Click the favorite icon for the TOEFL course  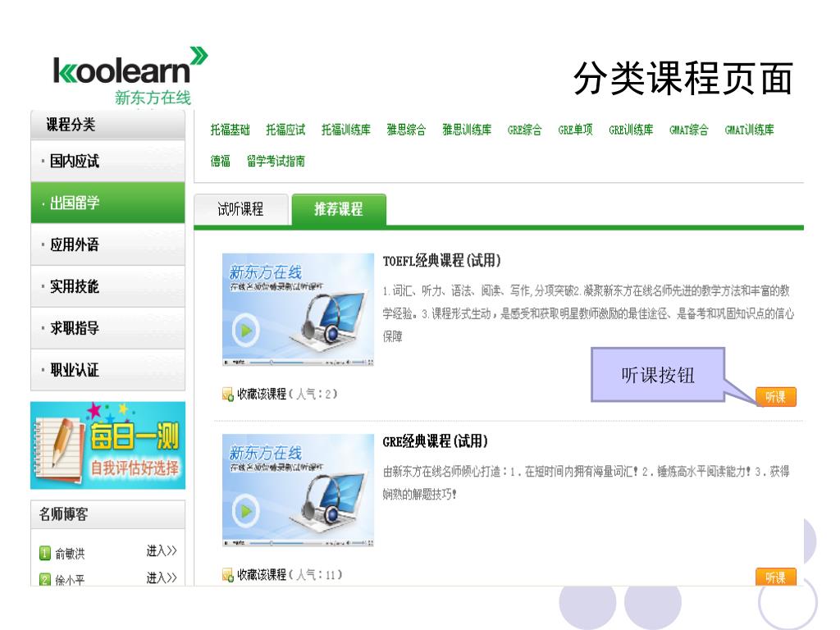[x=228, y=395]
